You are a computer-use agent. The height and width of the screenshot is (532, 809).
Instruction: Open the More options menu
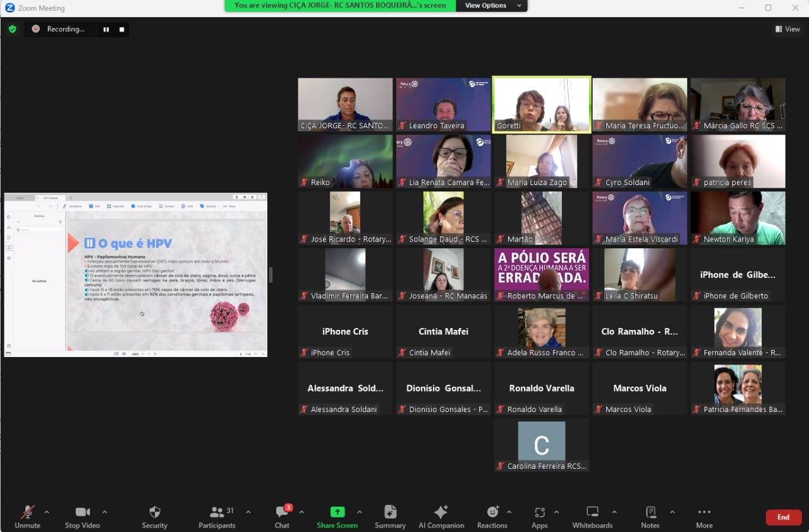[x=704, y=512]
